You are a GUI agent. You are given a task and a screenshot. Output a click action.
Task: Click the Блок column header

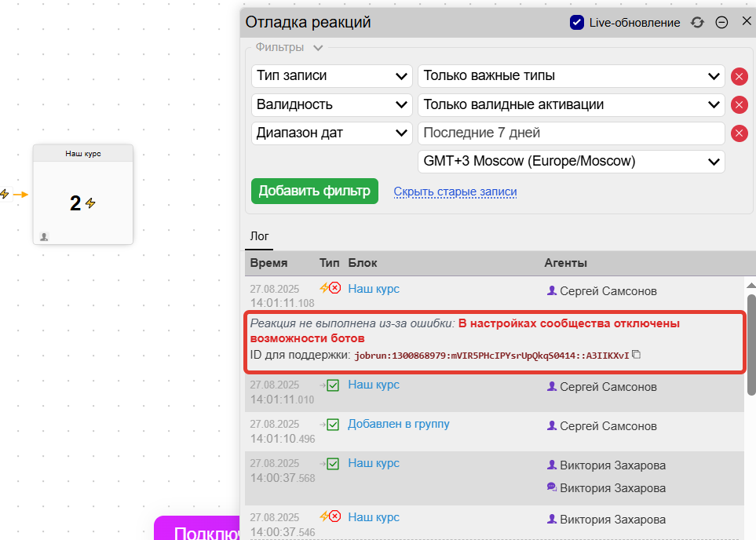(x=363, y=263)
